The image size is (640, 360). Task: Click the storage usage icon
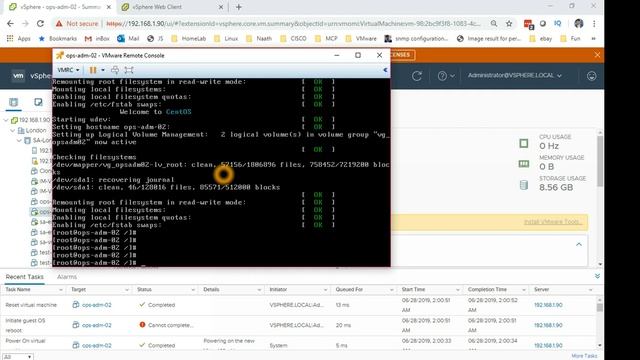point(524,185)
